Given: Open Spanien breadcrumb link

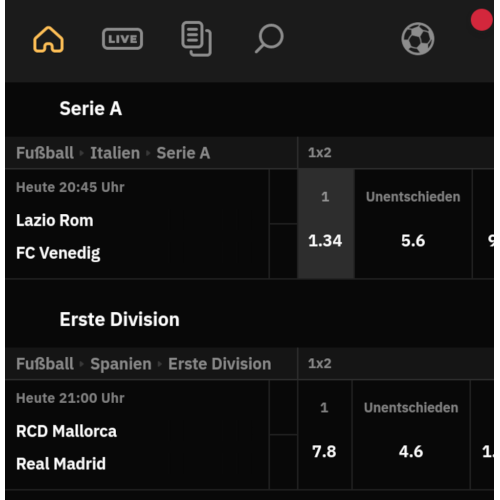Looking at the screenshot, I should pos(121,364).
